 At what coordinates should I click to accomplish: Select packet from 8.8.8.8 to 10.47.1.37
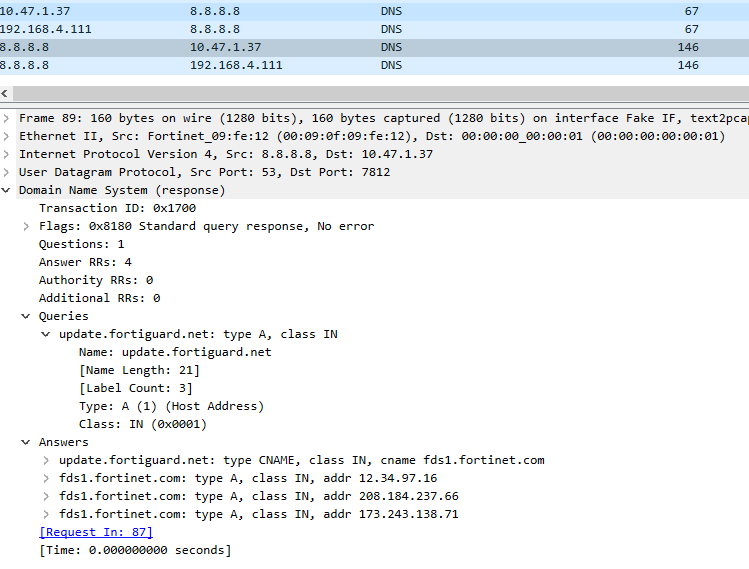(374, 47)
